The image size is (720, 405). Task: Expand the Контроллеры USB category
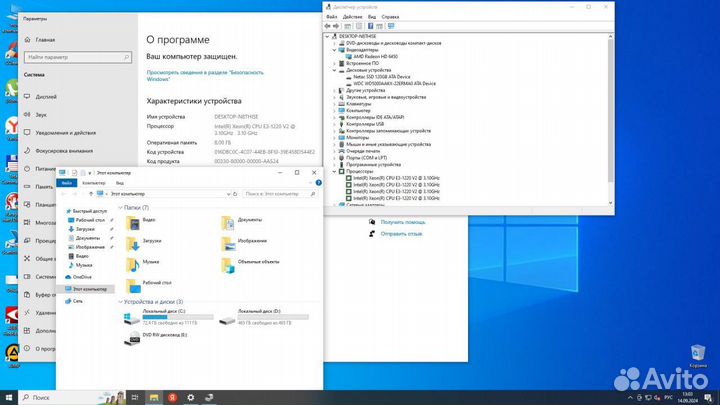334,124
